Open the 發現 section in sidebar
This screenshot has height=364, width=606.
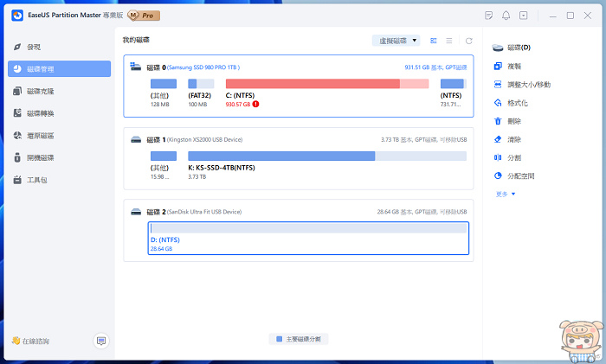34,47
